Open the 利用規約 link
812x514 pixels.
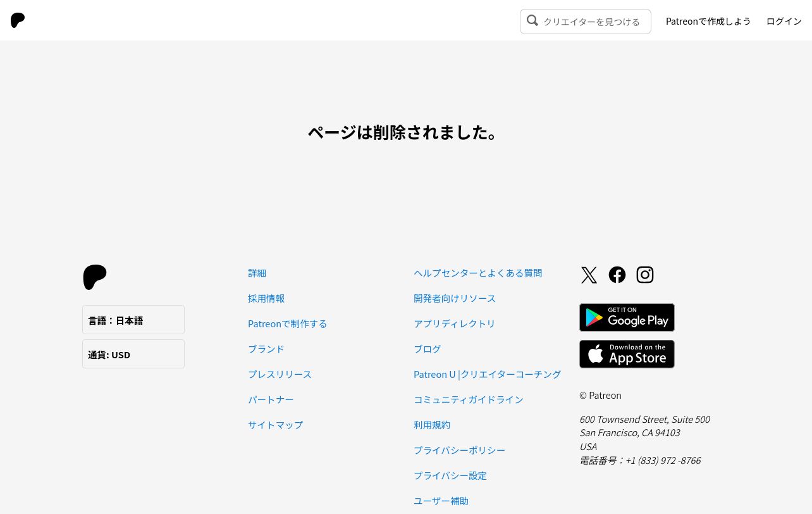click(x=432, y=425)
